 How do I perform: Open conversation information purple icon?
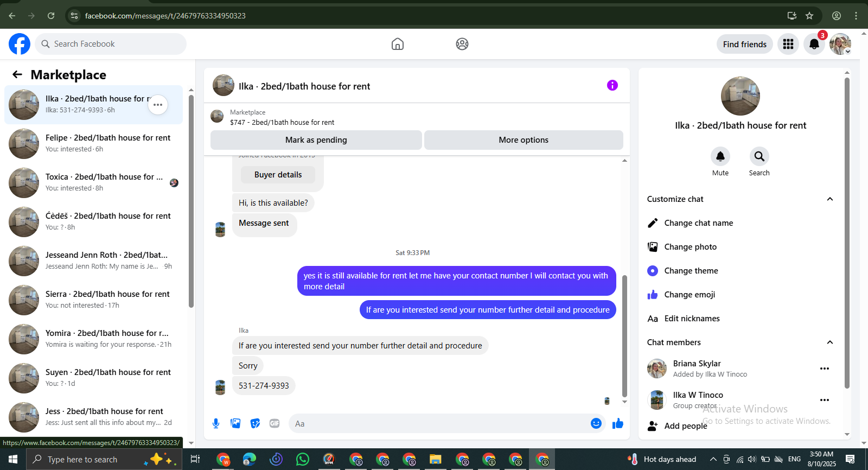pos(612,85)
